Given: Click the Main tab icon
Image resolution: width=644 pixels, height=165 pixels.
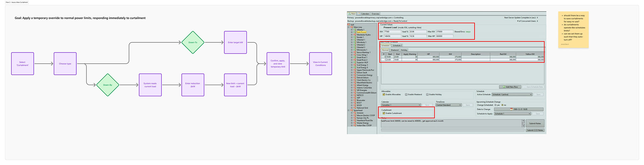Looking at the screenshot, I should pos(349,14).
